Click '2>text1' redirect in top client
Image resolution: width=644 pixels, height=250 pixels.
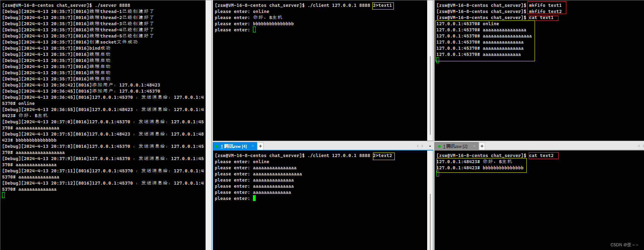(383, 5)
